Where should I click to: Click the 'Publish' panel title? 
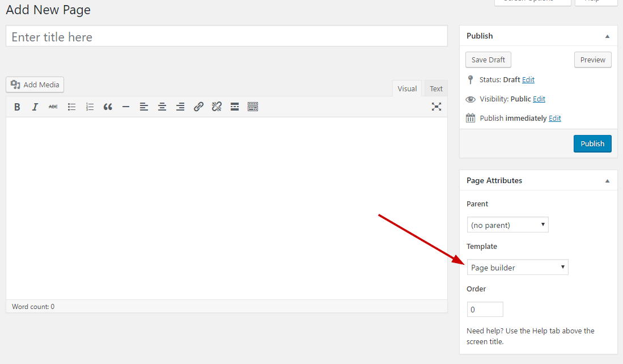(x=480, y=36)
